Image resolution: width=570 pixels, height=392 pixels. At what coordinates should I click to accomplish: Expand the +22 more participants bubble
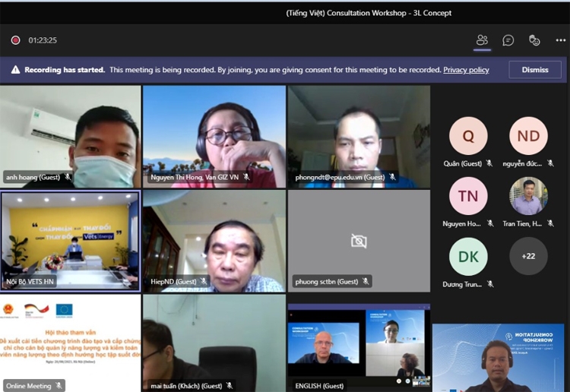(x=528, y=256)
